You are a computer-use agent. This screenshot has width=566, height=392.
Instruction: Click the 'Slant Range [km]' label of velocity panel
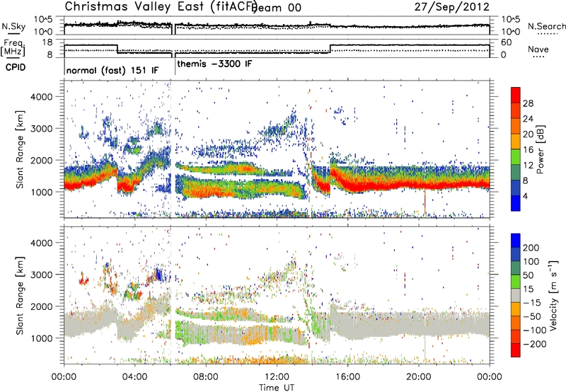tap(20, 295)
